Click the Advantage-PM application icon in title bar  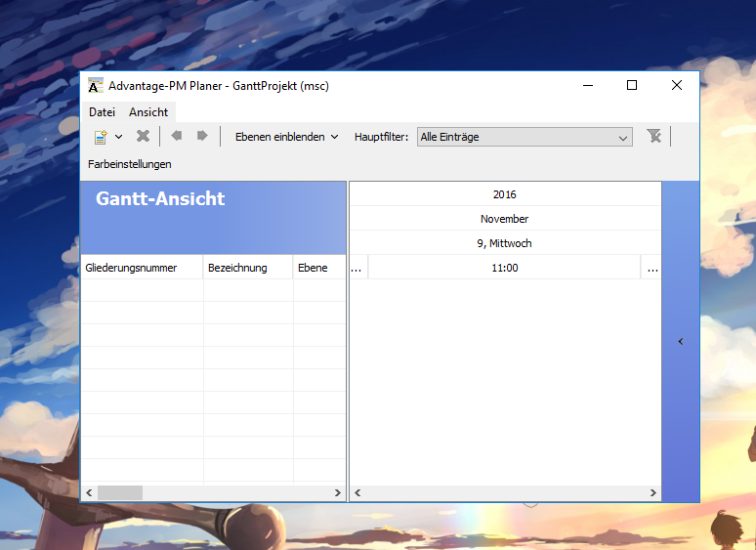96,85
